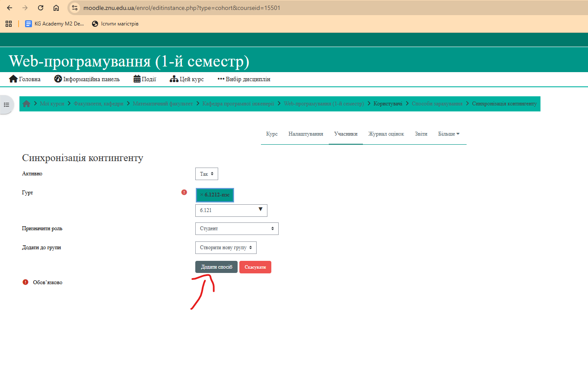
Task: Open the KG Academy M2 bookmark
Action: pyautogui.click(x=54, y=24)
